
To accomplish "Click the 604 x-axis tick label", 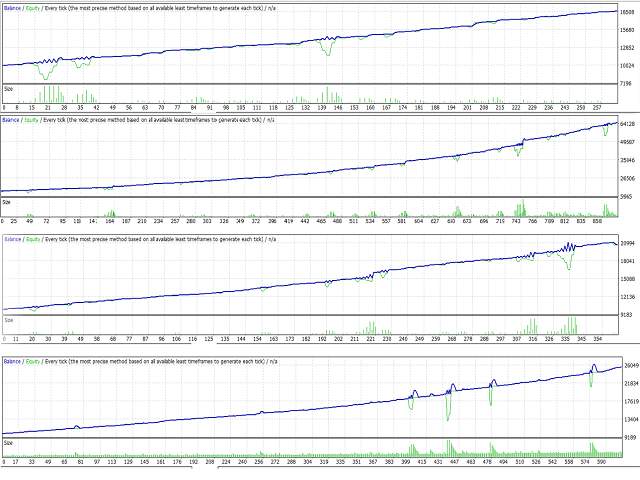I will [x=418, y=221].
